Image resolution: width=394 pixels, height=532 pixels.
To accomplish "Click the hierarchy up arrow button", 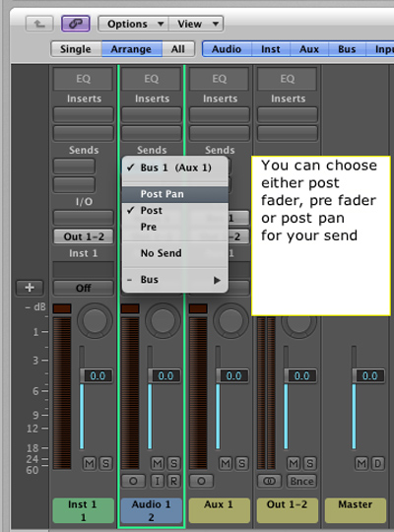I will point(39,24).
